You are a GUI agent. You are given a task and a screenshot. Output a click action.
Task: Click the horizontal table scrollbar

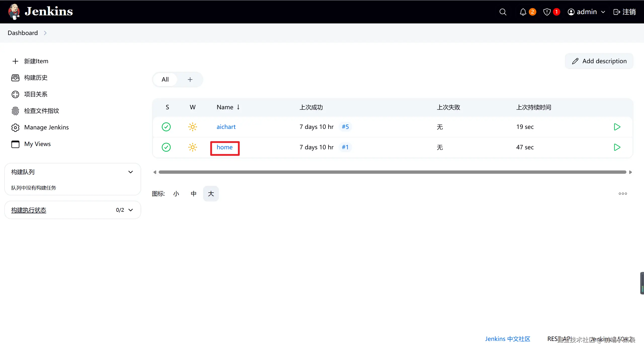392,172
